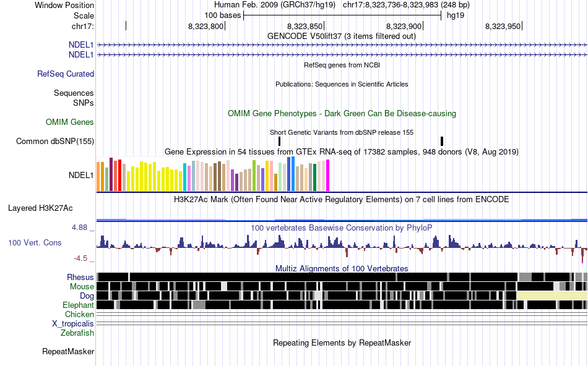588x366 pixels.
Task: Click the OMIM Gene Phenotypes track title
Action: 342,114
